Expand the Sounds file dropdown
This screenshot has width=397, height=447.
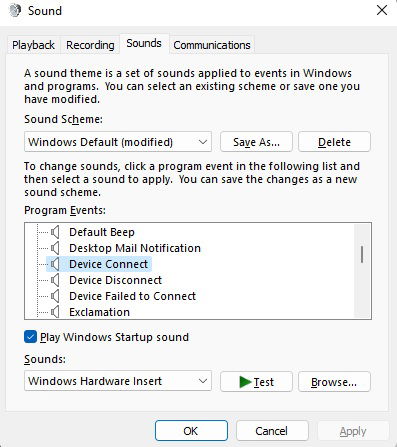pyautogui.click(x=118, y=381)
